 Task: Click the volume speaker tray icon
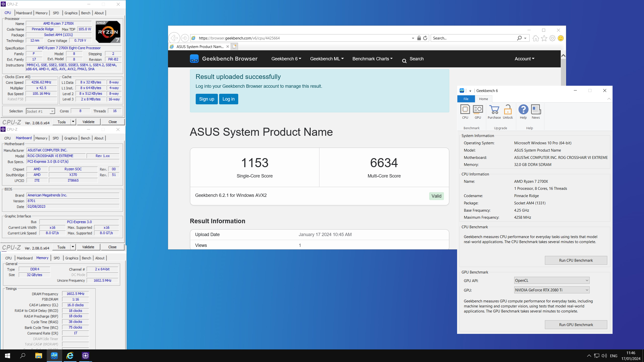(x=604, y=356)
